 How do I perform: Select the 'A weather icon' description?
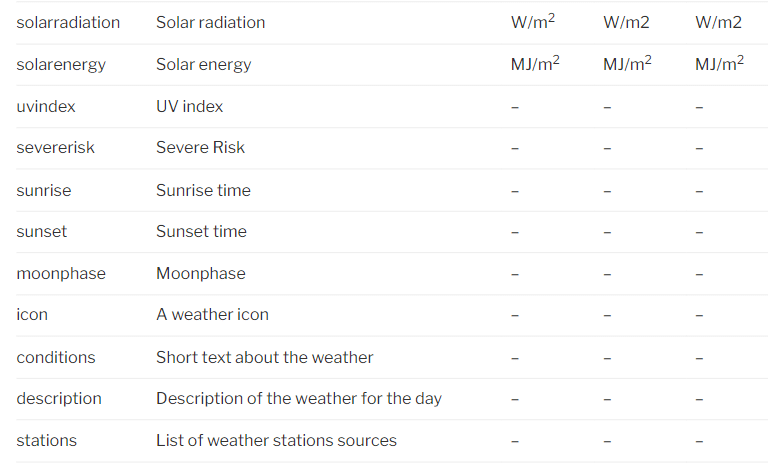coord(212,314)
